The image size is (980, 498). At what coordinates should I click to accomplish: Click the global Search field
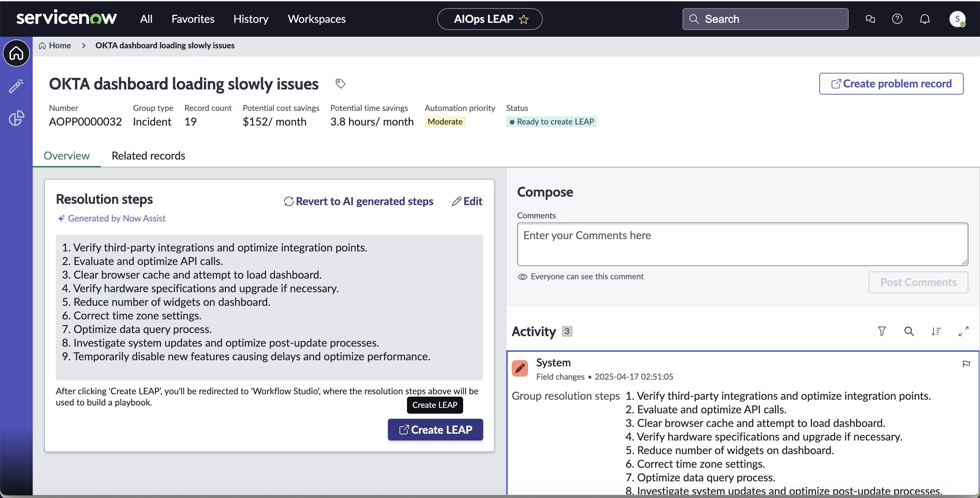tap(765, 19)
